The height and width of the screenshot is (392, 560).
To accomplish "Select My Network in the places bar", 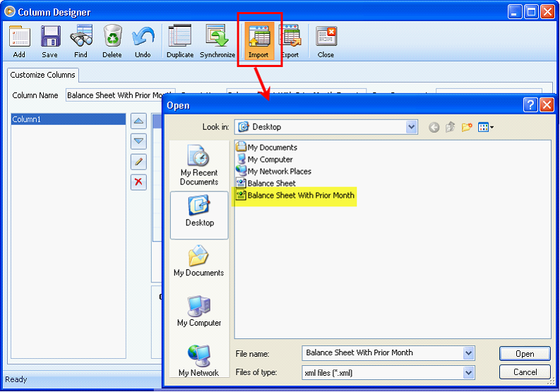I will (x=199, y=361).
